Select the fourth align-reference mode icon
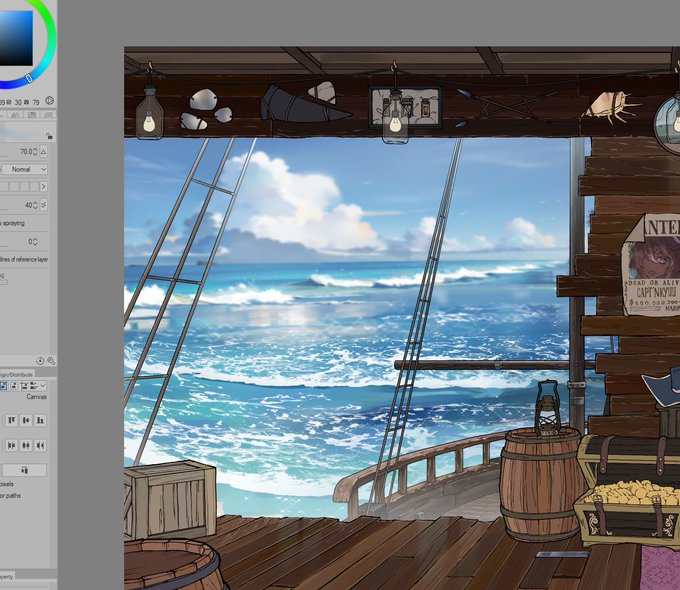 pyautogui.click(x=33, y=386)
